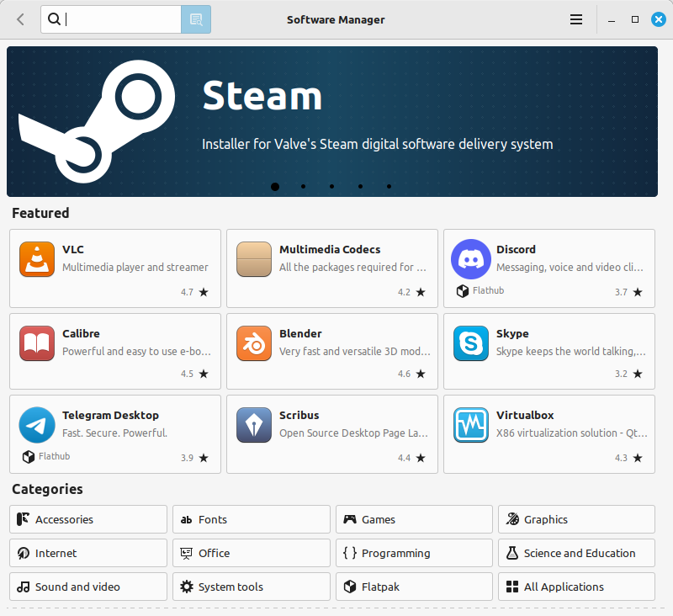The width and height of the screenshot is (673, 616).
Task: Select the second carousel dot
Action: click(x=303, y=187)
